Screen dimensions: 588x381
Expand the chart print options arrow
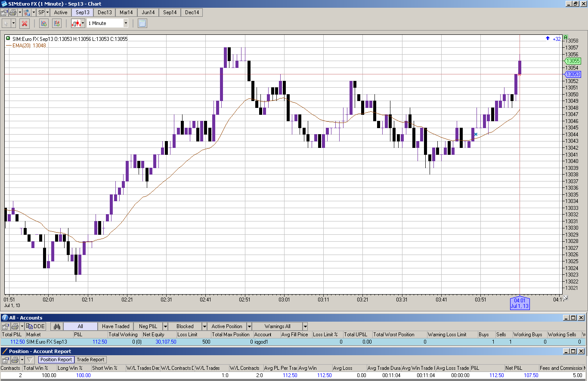(19, 12)
